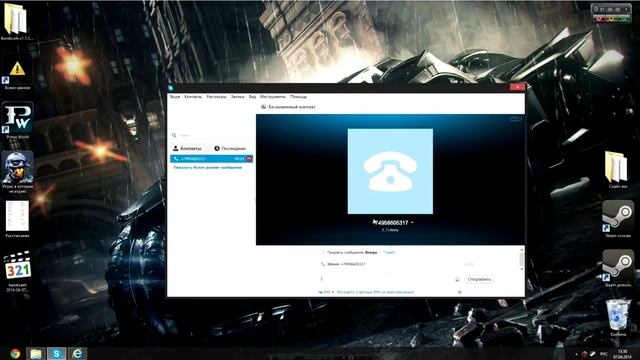Open the Помощь menu
The height and width of the screenshot is (360, 640).
point(298,97)
